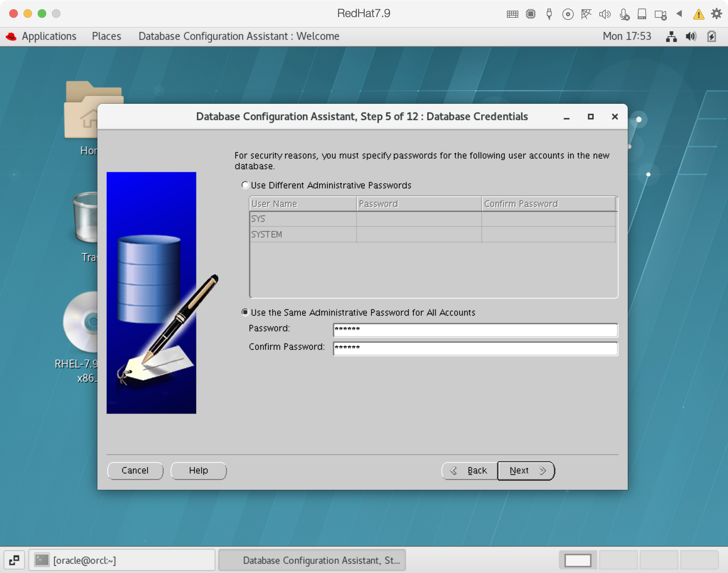Open the Applications menu
The image size is (728, 573).
(x=49, y=36)
